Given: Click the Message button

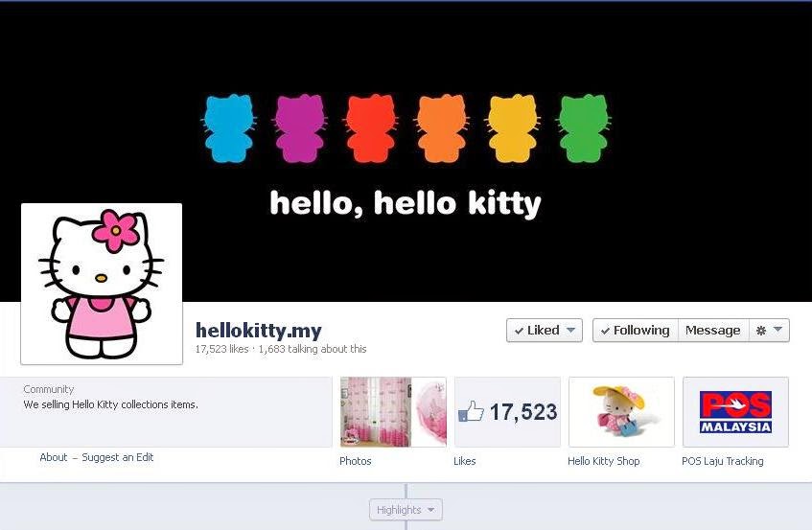Looking at the screenshot, I should (713, 331).
